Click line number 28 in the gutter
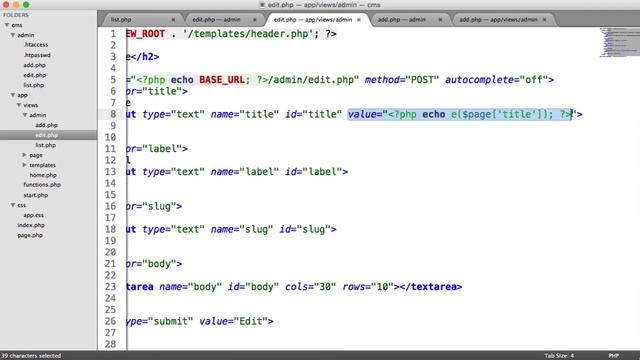Screen dimensions: 640x360 click(x=110, y=344)
